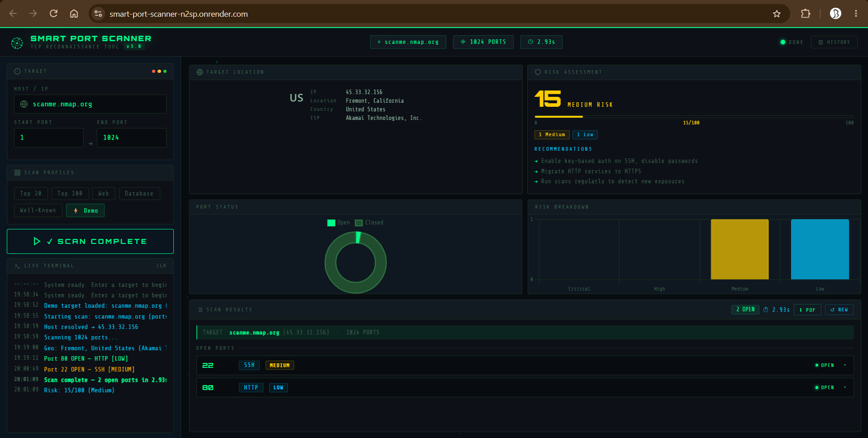Start a NEW scan
Viewport: 868px width, 438px height.
coord(839,309)
